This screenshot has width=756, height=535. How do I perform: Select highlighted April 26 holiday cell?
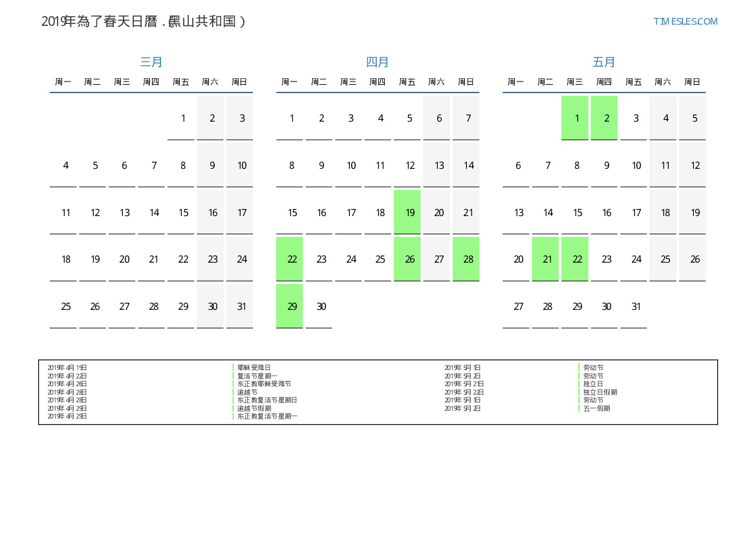point(407,259)
